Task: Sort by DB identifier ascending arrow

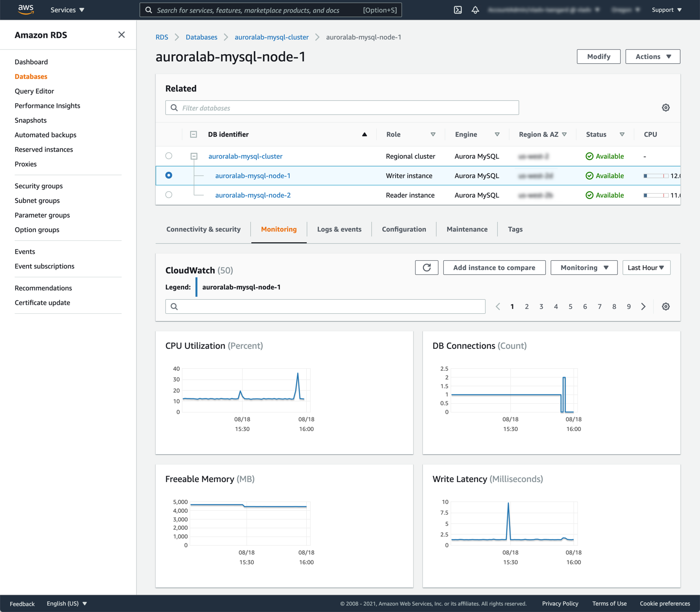Action: coord(364,135)
